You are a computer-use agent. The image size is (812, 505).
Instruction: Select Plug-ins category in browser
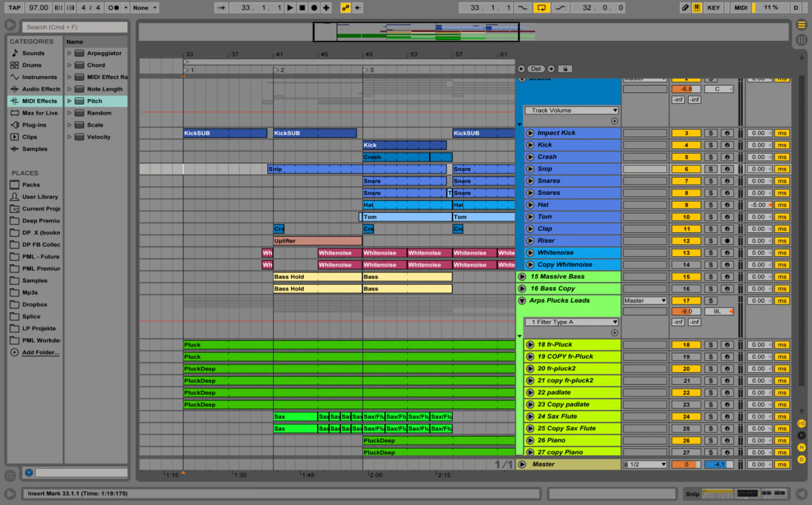(34, 125)
